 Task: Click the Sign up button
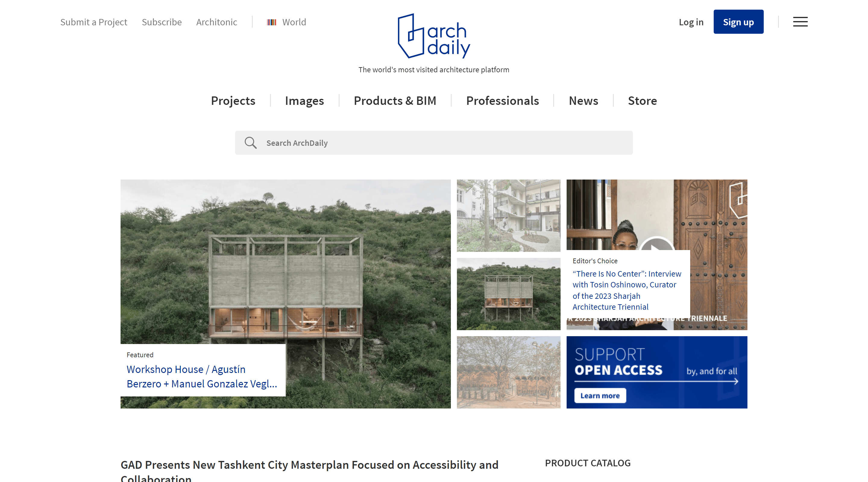point(738,22)
